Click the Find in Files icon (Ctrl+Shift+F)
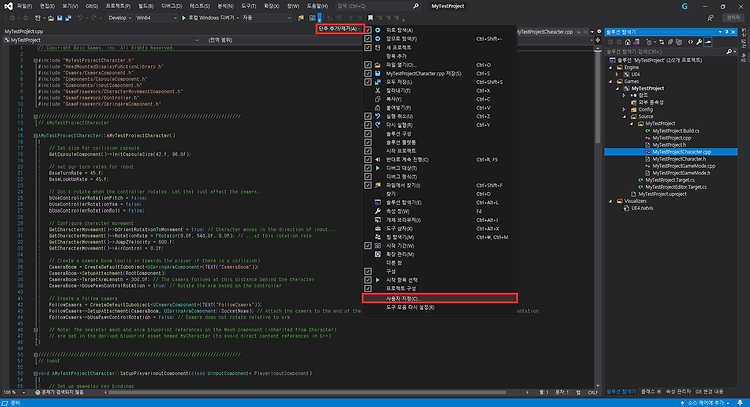Viewport: 750px width, 407px height. tap(377, 185)
